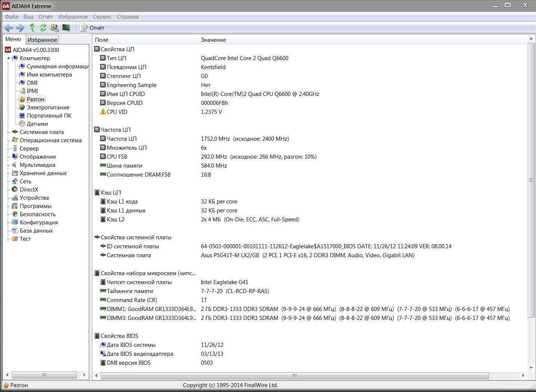Open the Избранное menu in menu bar
536x392 pixels.
pos(73,16)
